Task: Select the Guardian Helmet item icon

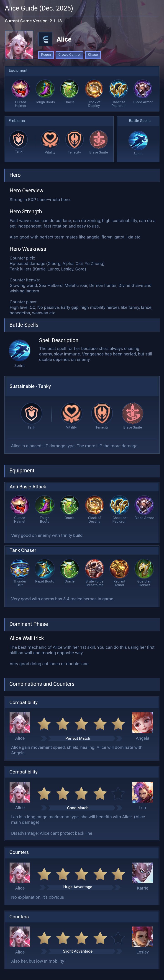Action: (x=144, y=568)
